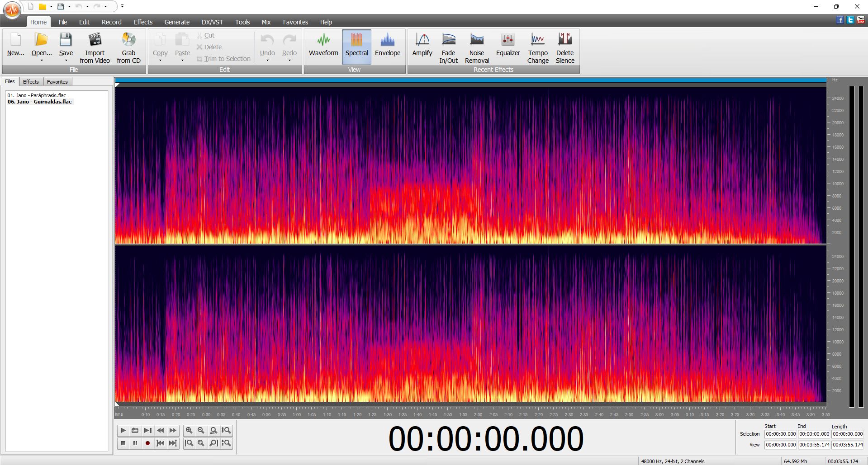
Task: Toggle loop playback mode
Action: tap(135, 430)
